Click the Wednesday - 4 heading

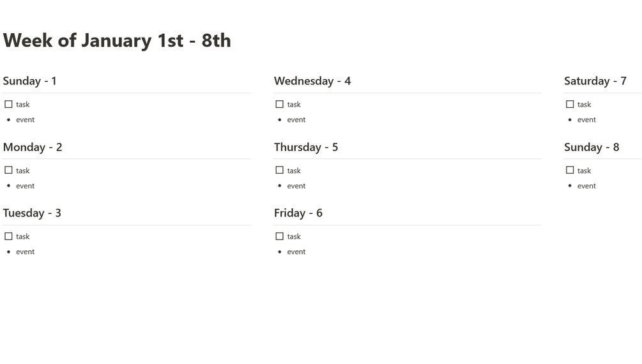pos(312,81)
